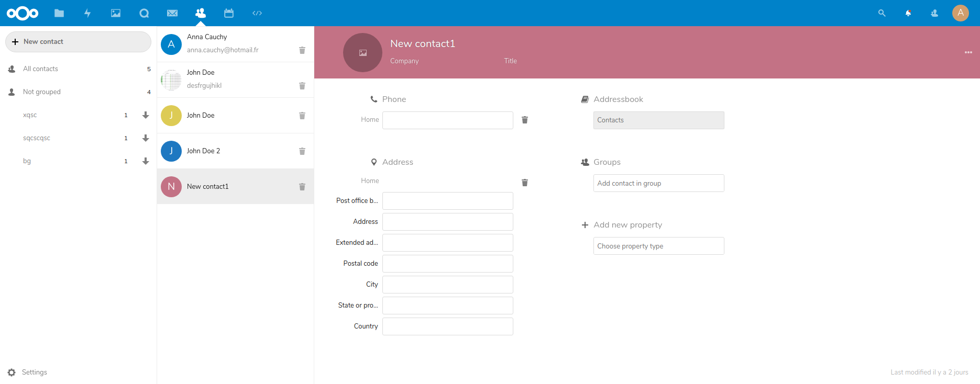Viewport: 980px width, 384px height.
Task: Open the Mail app icon
Action: (172, 13)
